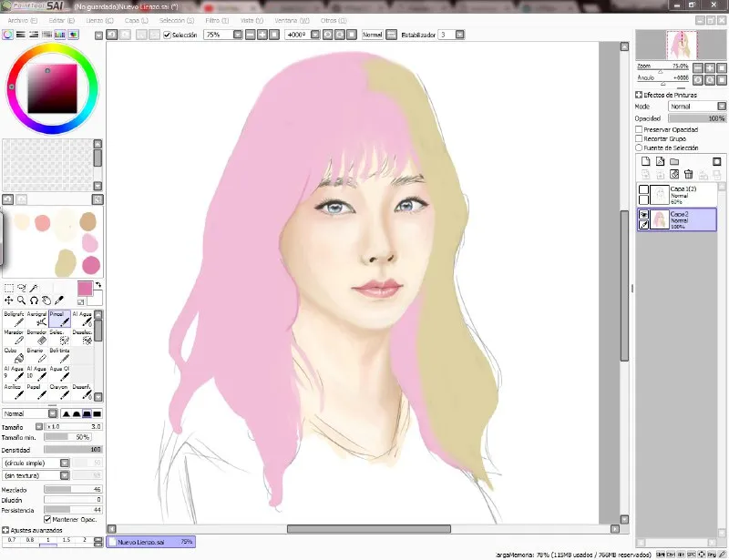Viewport: 729px width, 560px height.
Task: Clear the layer with eraser-page icon
Action: click(x=674, y=174)
